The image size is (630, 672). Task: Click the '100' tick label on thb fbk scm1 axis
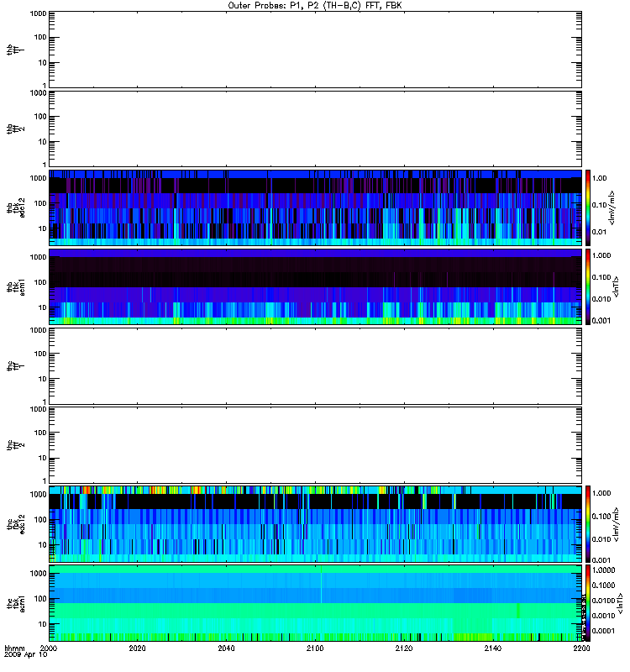[40, 282]
